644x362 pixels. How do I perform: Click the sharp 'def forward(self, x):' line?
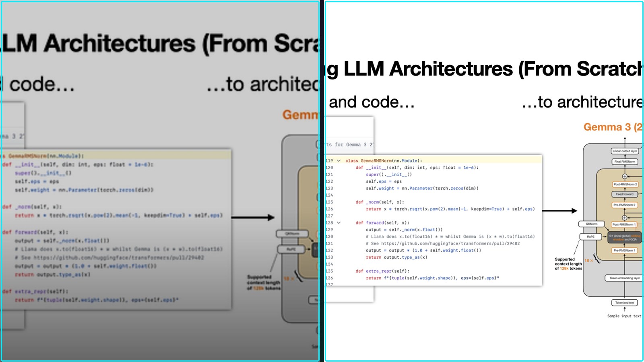[x=382, y=223]
